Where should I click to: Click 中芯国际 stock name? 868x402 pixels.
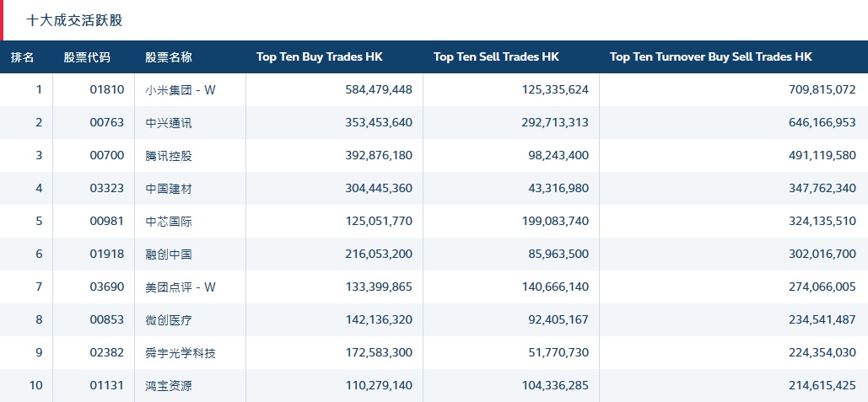coord(169,222)
